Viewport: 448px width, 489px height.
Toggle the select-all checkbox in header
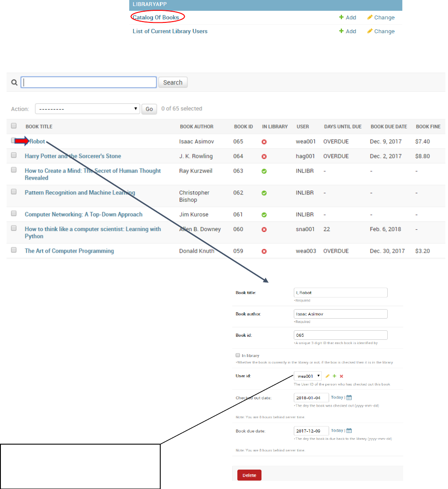point(14,125)
